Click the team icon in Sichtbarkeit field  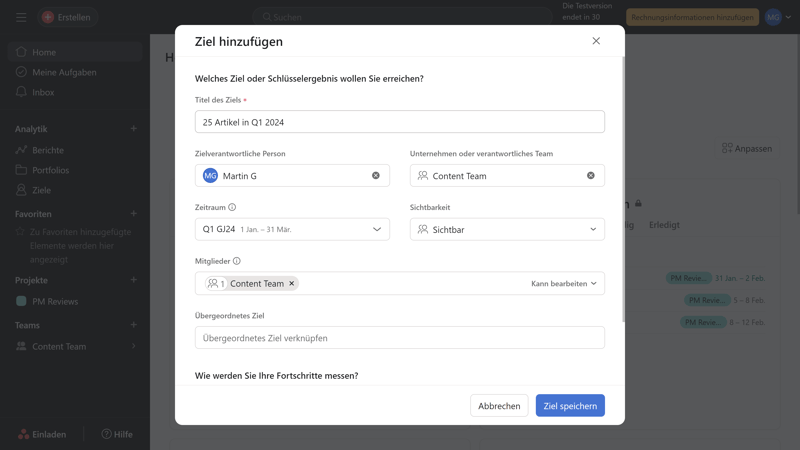(422, 229)
